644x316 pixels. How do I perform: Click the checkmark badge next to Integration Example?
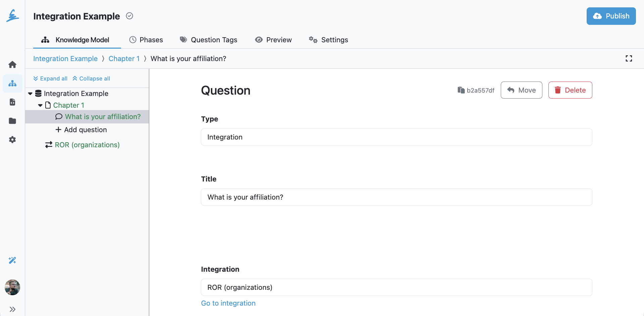(129, 16)
